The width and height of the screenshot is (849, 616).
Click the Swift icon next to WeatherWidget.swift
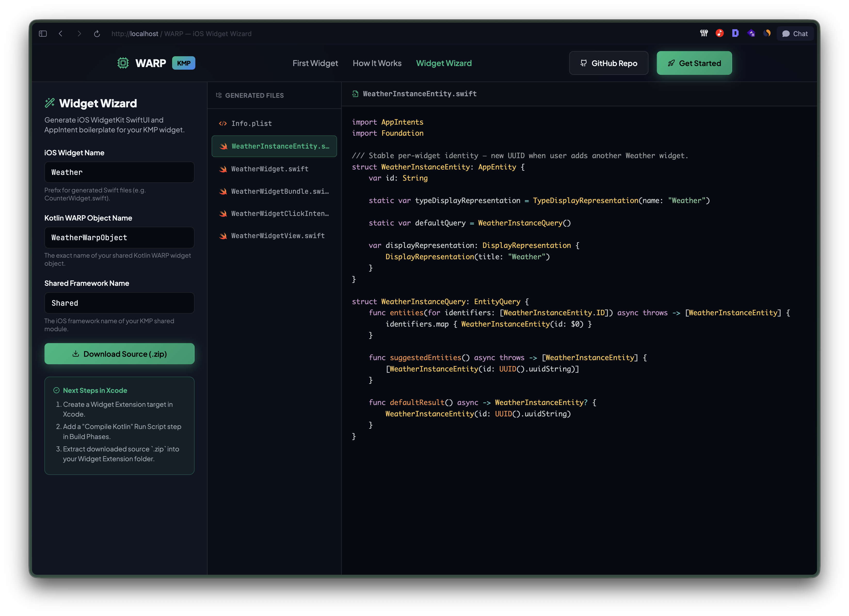coord(223,169)
